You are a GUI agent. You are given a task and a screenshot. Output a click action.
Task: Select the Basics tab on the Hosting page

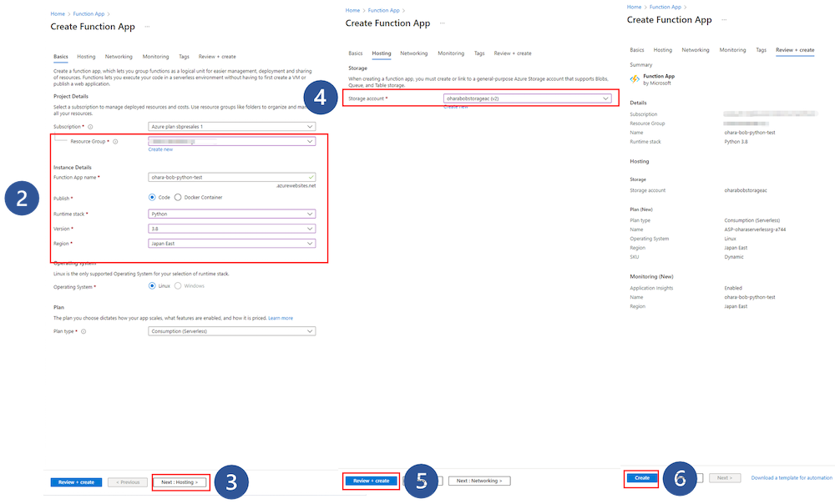click(356, 53)
